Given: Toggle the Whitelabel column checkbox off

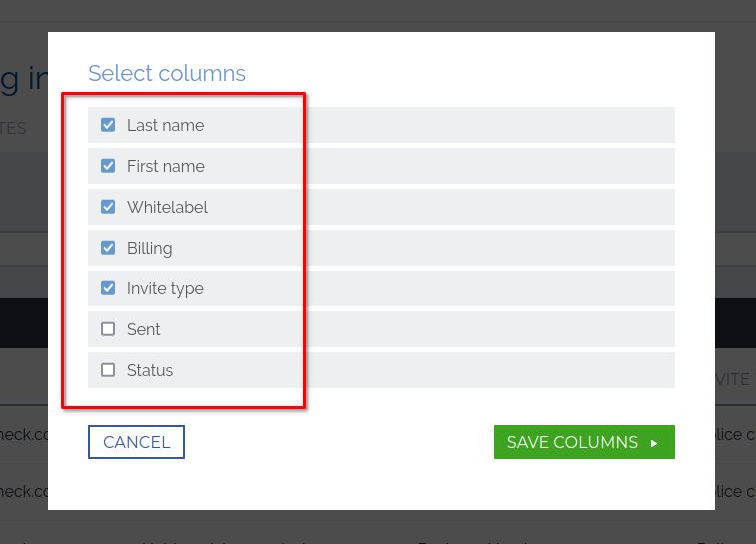Looking at the screenshot, I should pyautogui.click(x=108, y=207).
